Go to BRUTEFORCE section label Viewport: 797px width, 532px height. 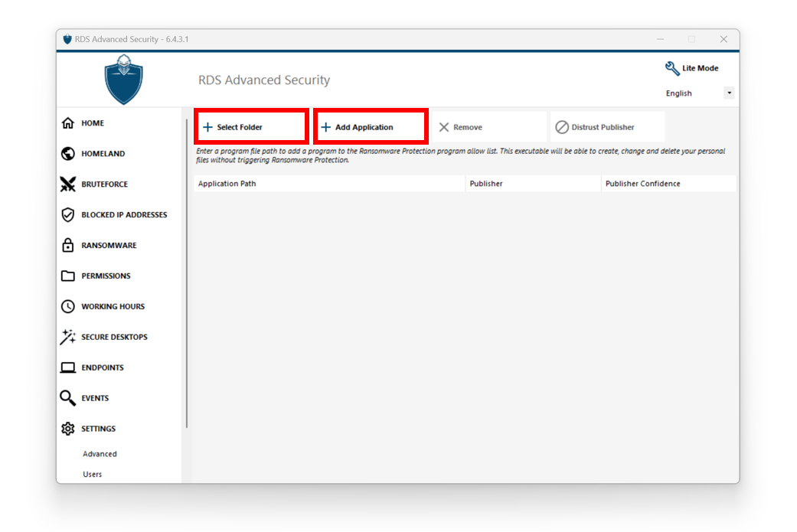(x=105, y=184)
